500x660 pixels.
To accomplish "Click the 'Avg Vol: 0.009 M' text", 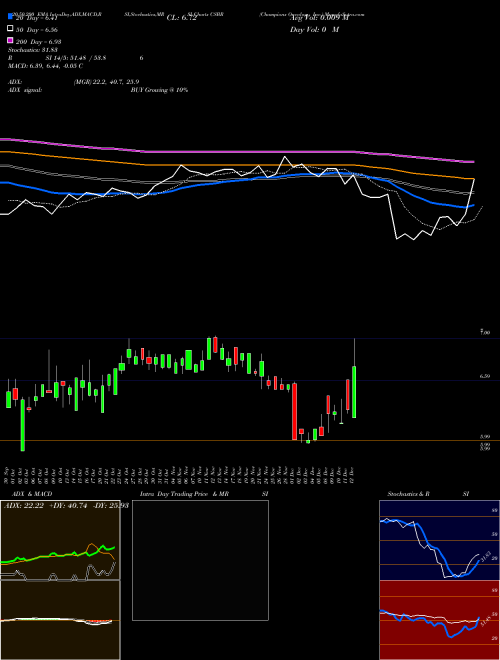I will [x=319, y=18].
